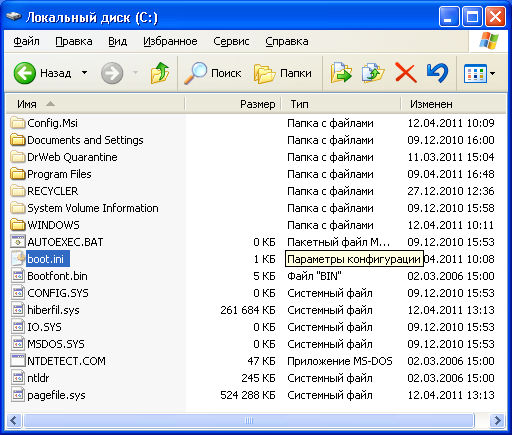Open the Forward button history dropdown arrow

tap(135, 73)
